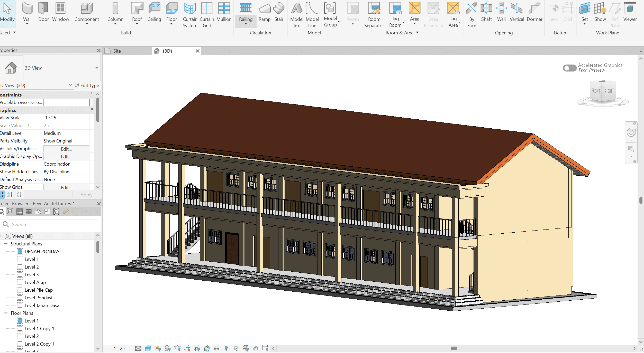Click the Edit Type button
Viewport: 644px width, 353px height.
click(x=87, y=85)
